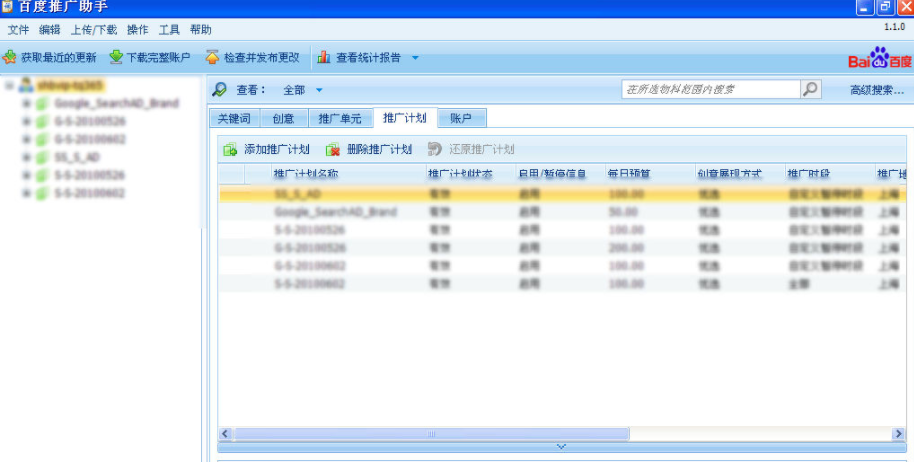Sort by the 推广计划名称 column header
Screen dimensions: 914x462
(348, 174)
